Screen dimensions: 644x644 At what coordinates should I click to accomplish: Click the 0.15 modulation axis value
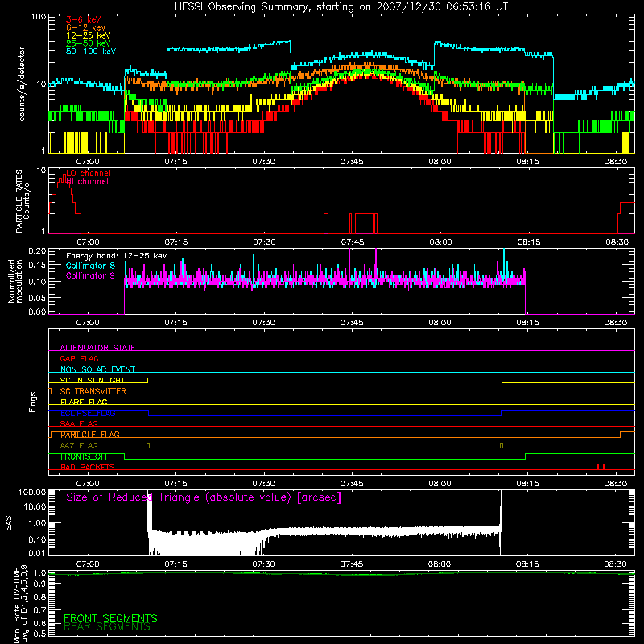tap(37, 266)
